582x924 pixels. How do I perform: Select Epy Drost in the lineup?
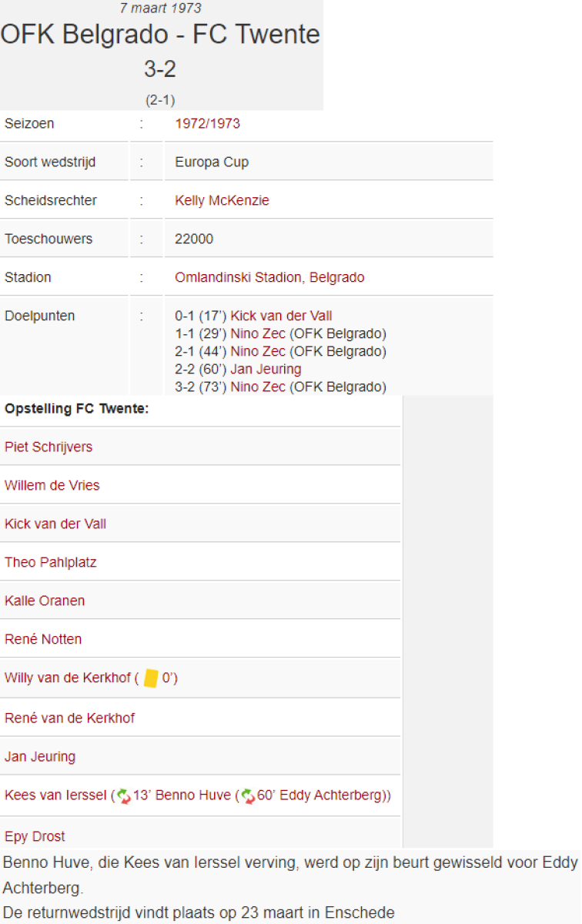35,836
